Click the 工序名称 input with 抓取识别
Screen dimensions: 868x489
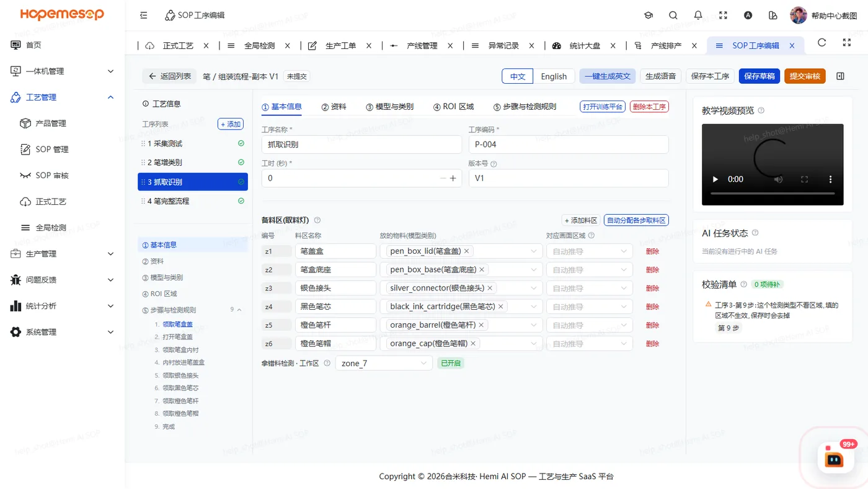point(361,145)
